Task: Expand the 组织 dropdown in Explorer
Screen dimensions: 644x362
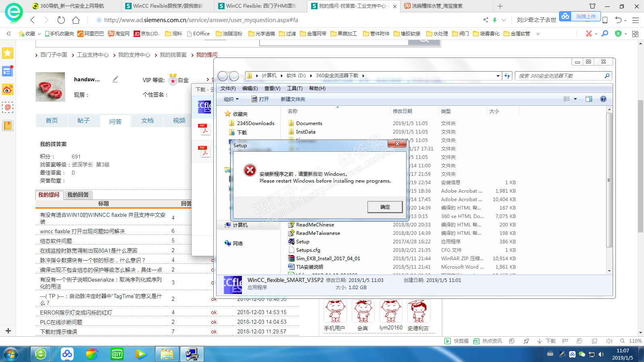Action: [231, 99]
